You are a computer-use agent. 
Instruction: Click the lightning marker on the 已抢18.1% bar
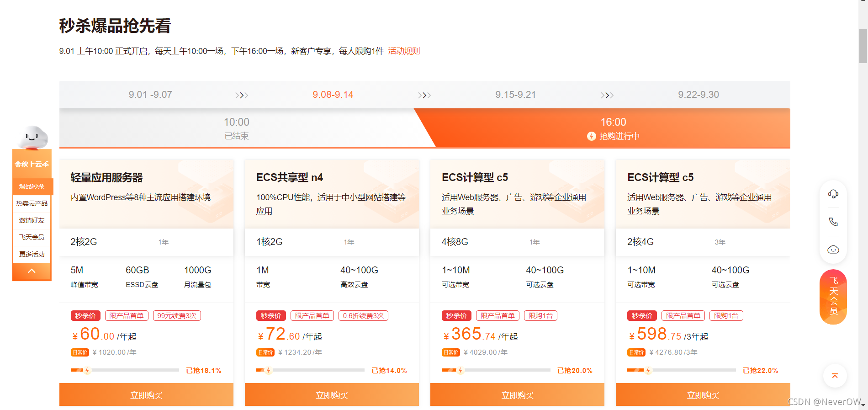[87, 370]
